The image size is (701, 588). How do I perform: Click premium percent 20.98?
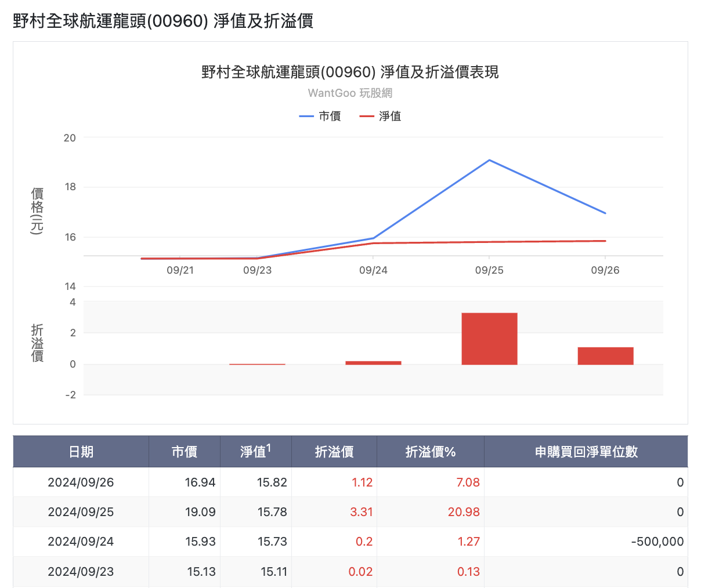[x=464, y=512]
